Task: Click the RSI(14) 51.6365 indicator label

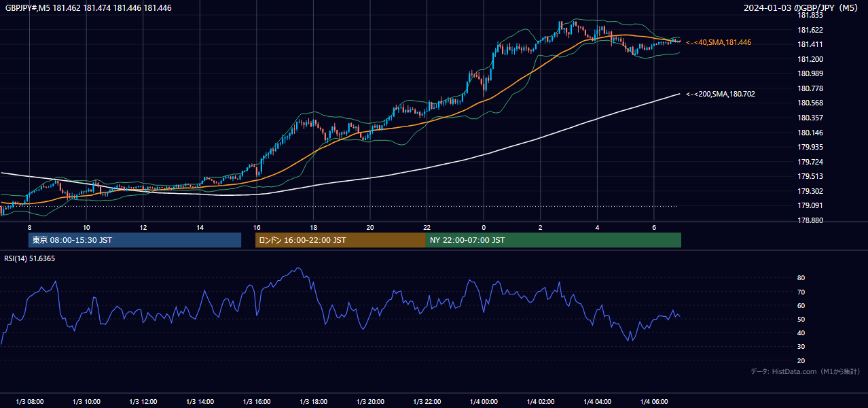Action: pyautogui.click(x=30, y=258)
